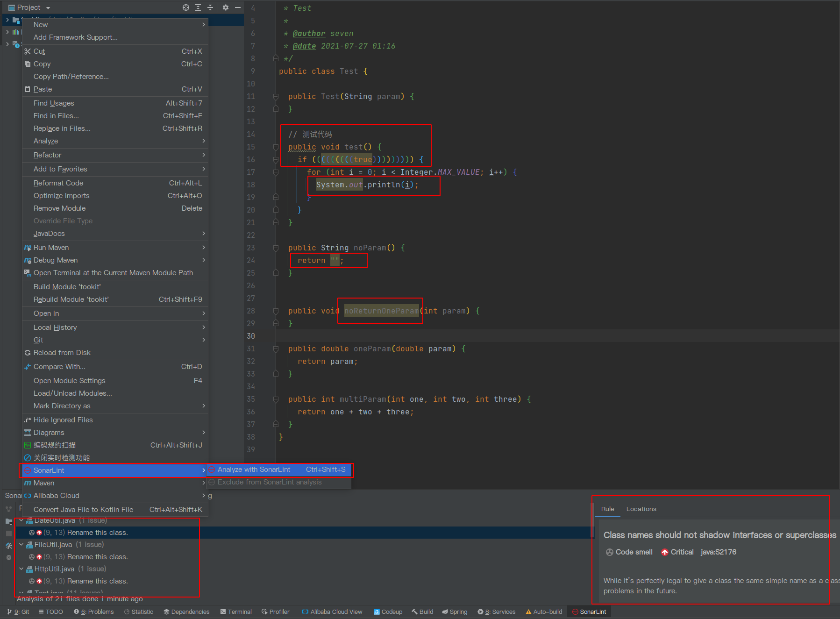Image resolution: width=840 pixels, height=619 pixels.
Task: Click the Compare With arrows icon
Action: 28,367
